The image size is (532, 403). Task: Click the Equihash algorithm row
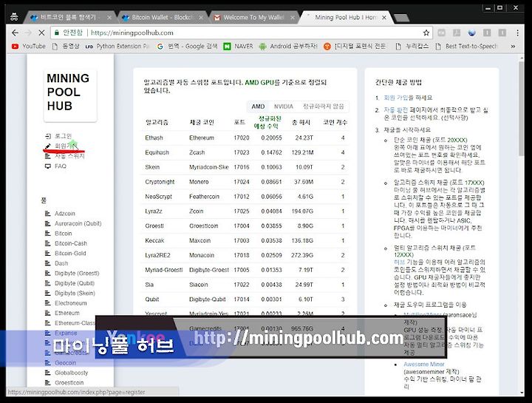(245, 152)
